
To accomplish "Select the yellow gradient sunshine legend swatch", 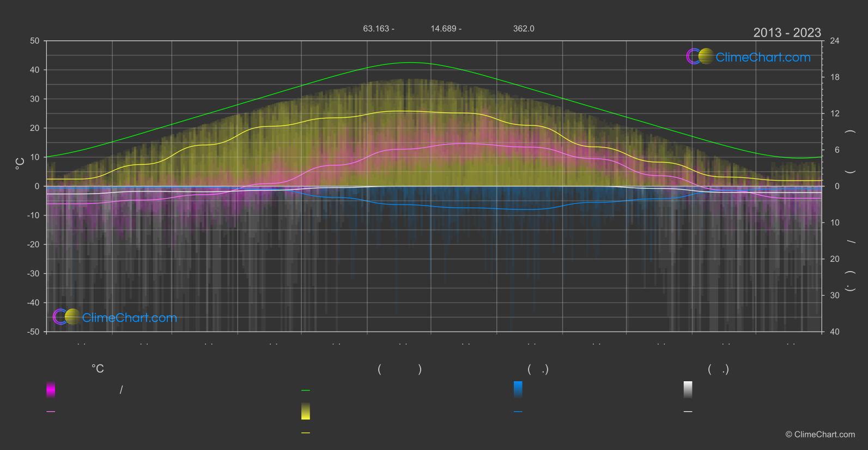I will click(x=306, y=411).
